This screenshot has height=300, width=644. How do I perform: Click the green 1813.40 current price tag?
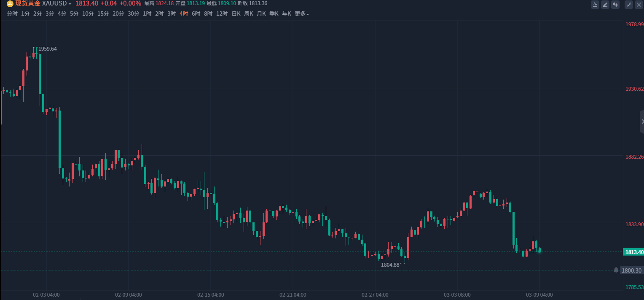pos(634,252)
